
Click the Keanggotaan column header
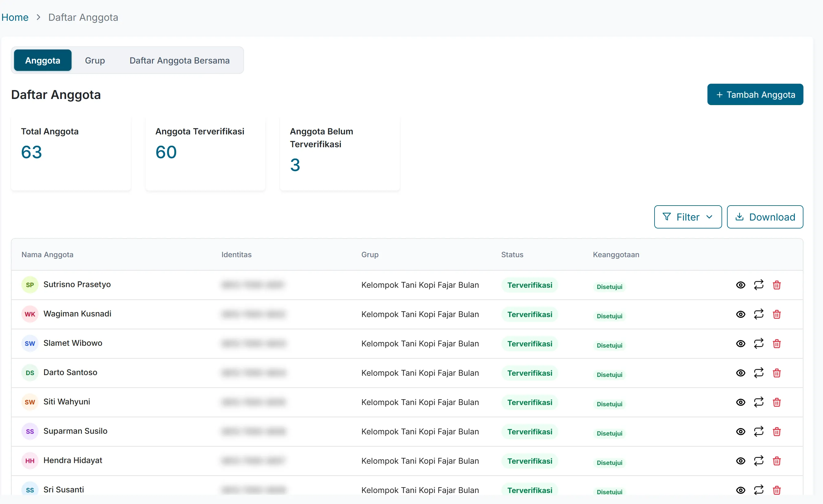tap(616, 255)
